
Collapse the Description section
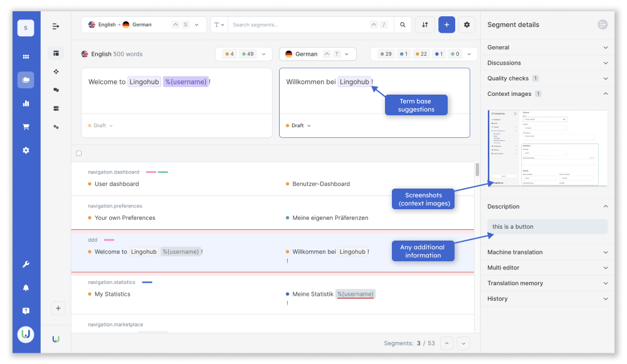pyautogui.click(x=547, y=207)
